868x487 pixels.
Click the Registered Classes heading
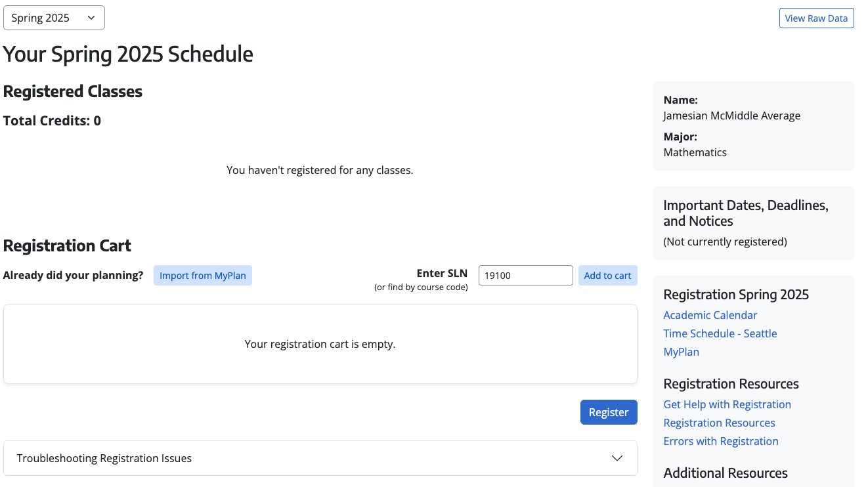point(72,92)
